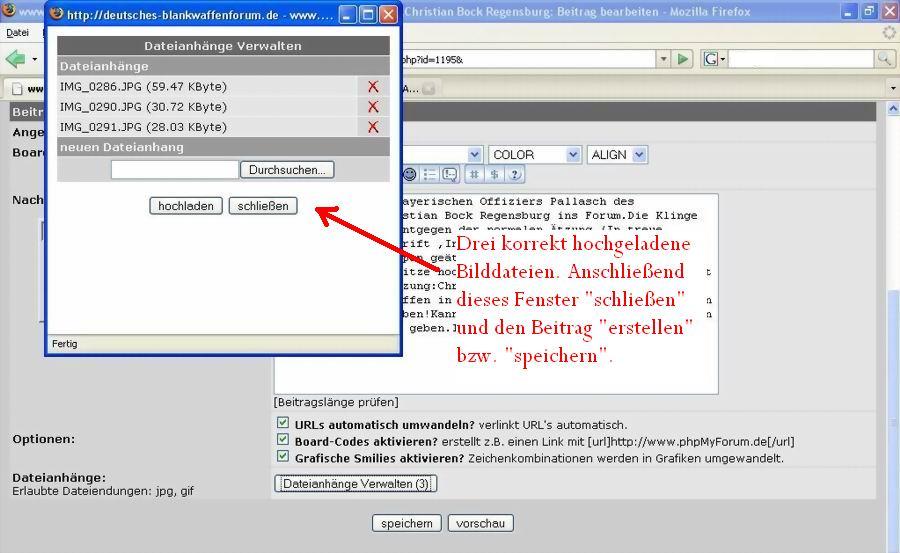Toggle 'URLs automatisch umwandeln' checkbox

coord(283,423)
